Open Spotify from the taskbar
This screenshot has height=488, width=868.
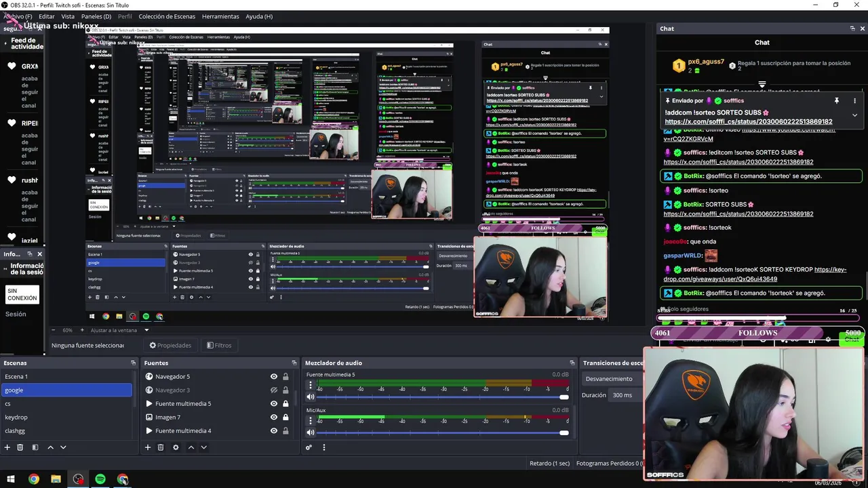pos(100,479)
